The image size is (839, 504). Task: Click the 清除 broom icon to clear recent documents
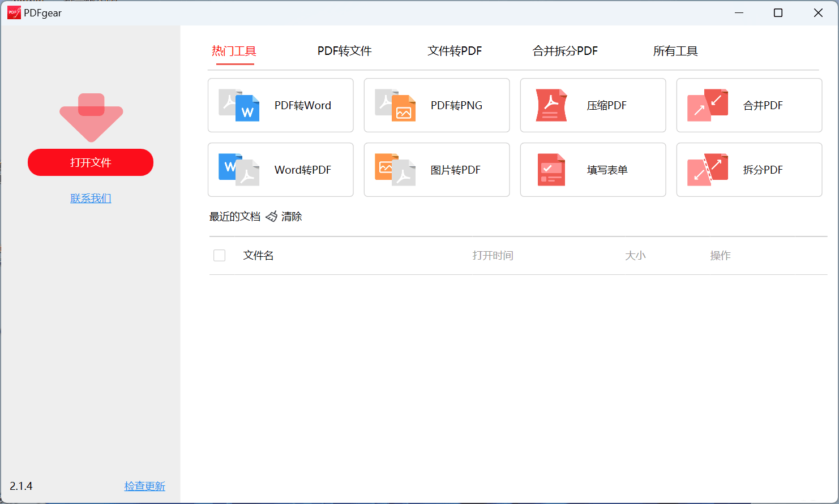[272, 216]
